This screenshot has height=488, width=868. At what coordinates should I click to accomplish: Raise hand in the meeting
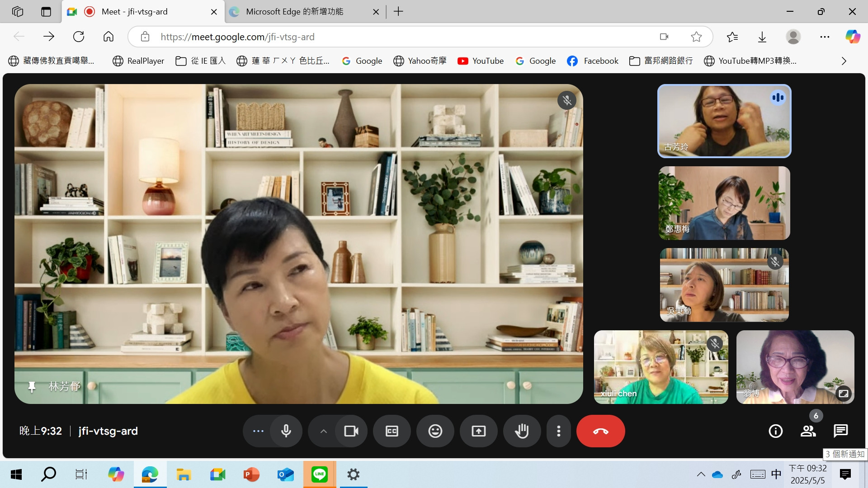tap(522, 431)
